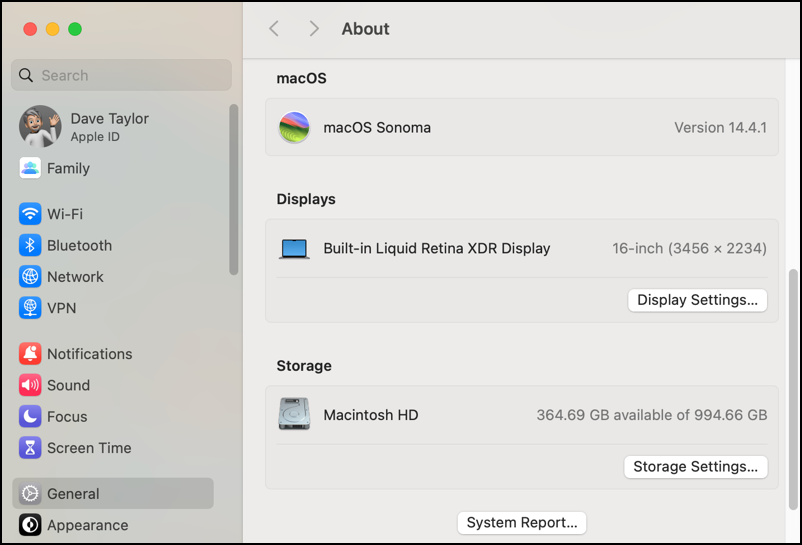Click the 'Macintosh HD' label
Screen dimensions: 802x545
(x=371, y=415)
